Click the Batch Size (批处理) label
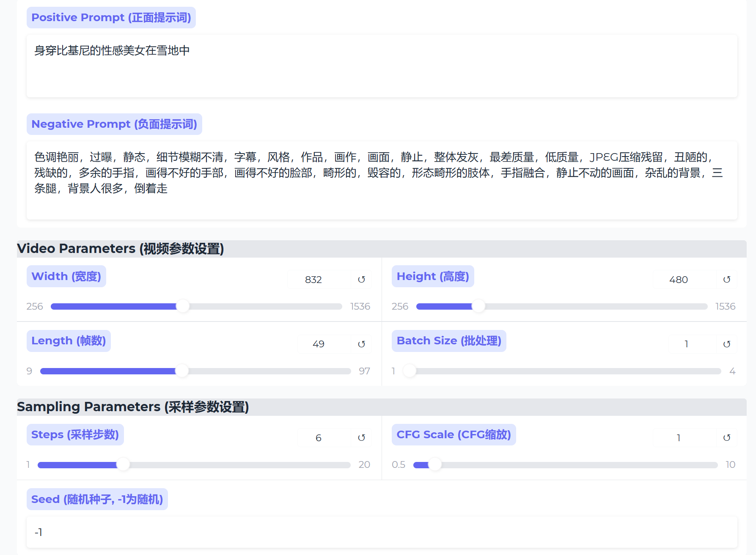The width and height of the screenshot is (756, 555). [448, 341]
